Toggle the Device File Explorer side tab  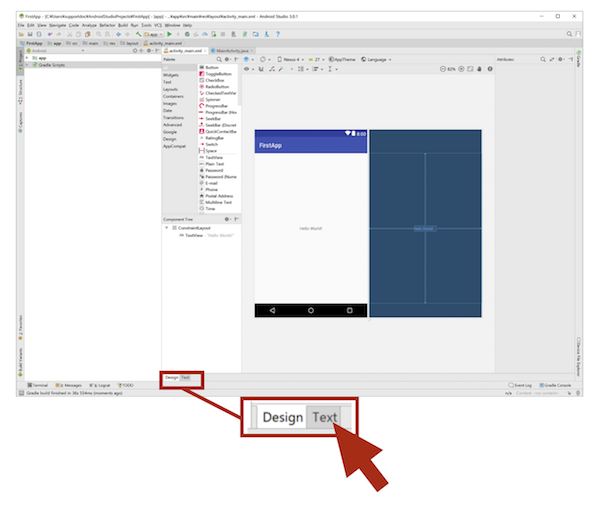pos(579,357)
